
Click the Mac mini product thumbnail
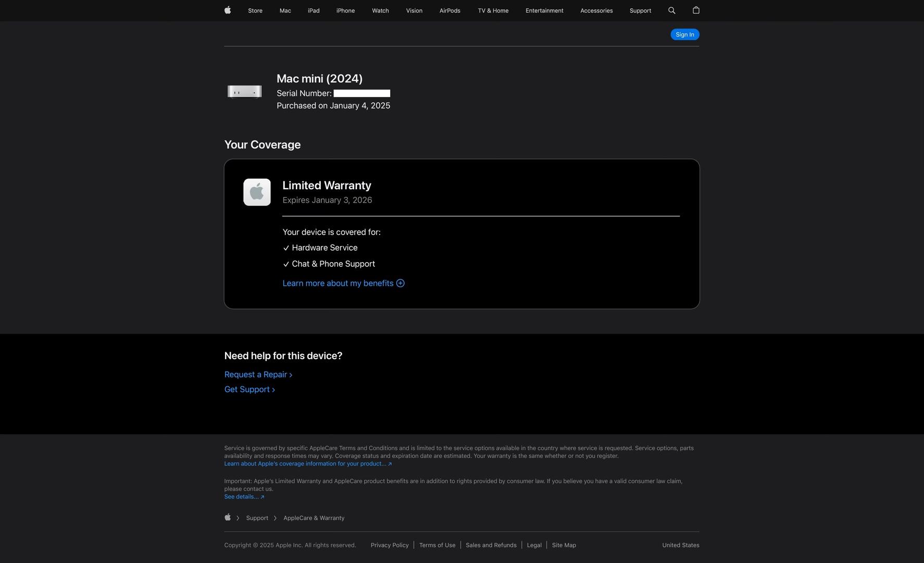click(x=245, y=92)
